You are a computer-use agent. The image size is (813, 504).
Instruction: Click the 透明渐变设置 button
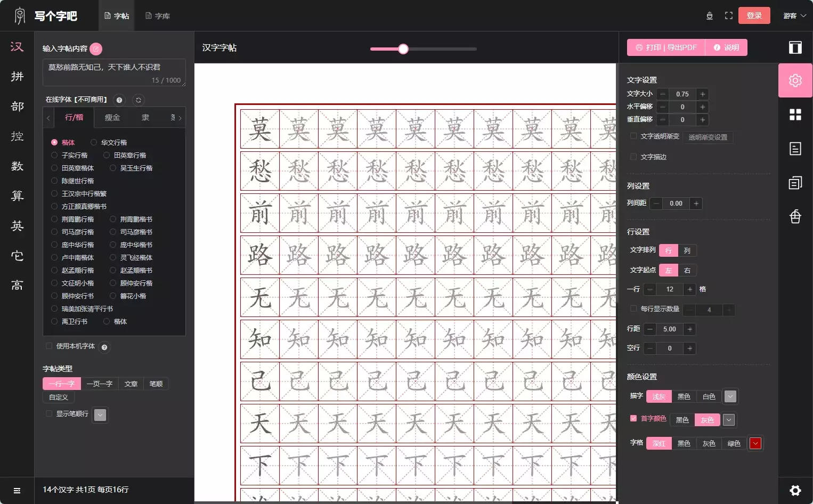point(708,137)
